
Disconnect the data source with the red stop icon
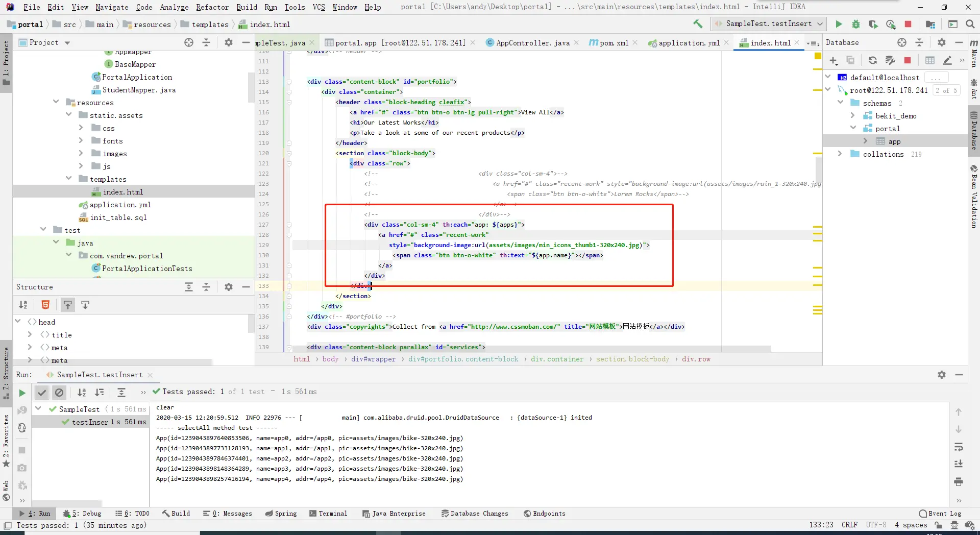[908, 61]
